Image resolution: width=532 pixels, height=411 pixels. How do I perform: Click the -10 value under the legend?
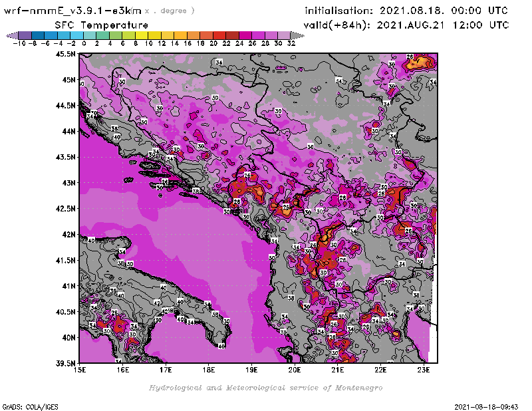click(19, 43)
